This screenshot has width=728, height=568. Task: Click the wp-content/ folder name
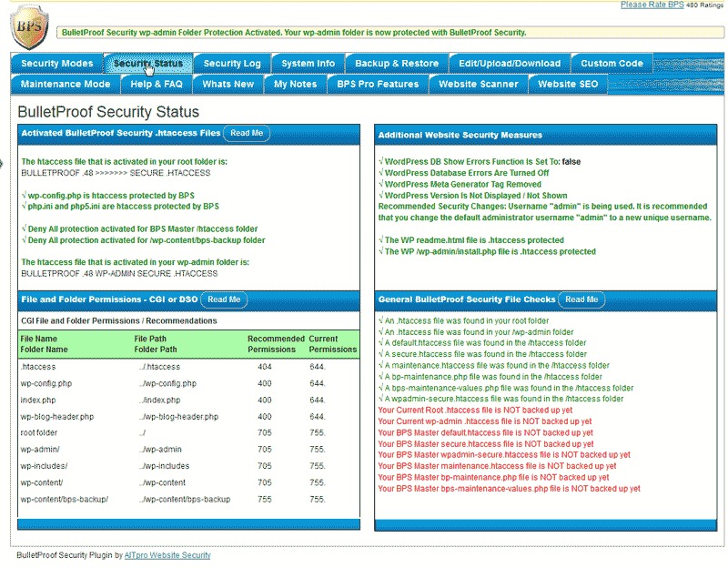tap(42, 483)
